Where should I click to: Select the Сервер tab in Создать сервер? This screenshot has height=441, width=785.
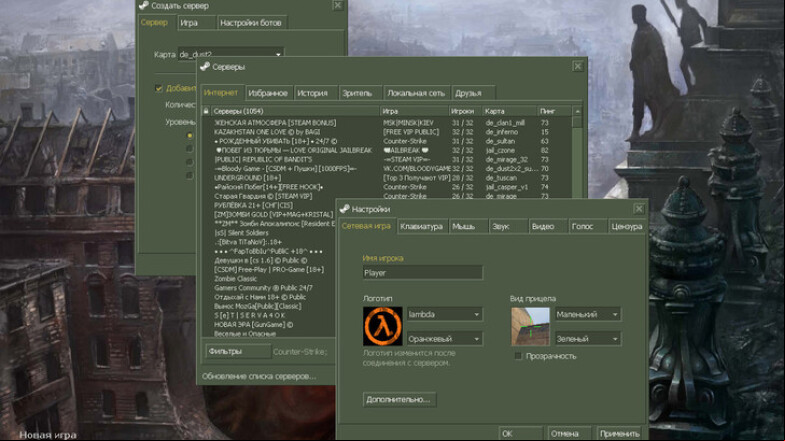point(155,23)
